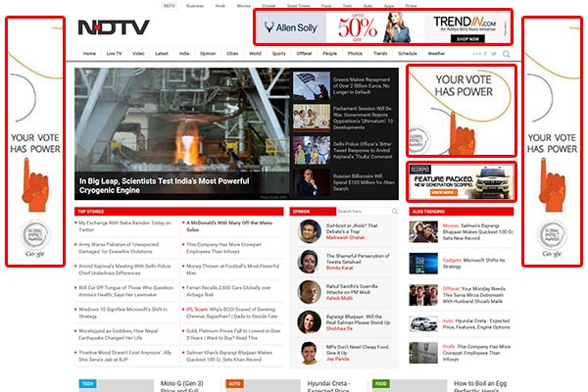Click the Opinion search input field

click(364, 212)
